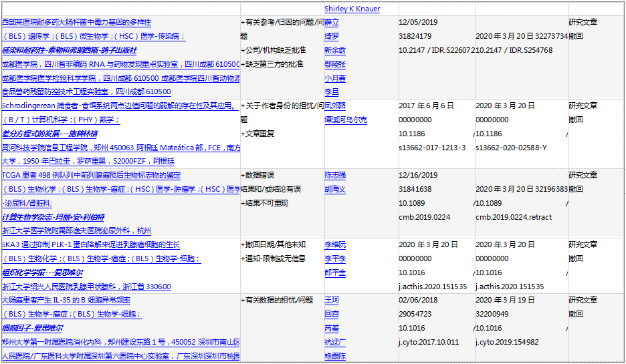Open author link 李平李
Image resolution: width=626 pixels, height=364 pixels.
pos(335,258)
